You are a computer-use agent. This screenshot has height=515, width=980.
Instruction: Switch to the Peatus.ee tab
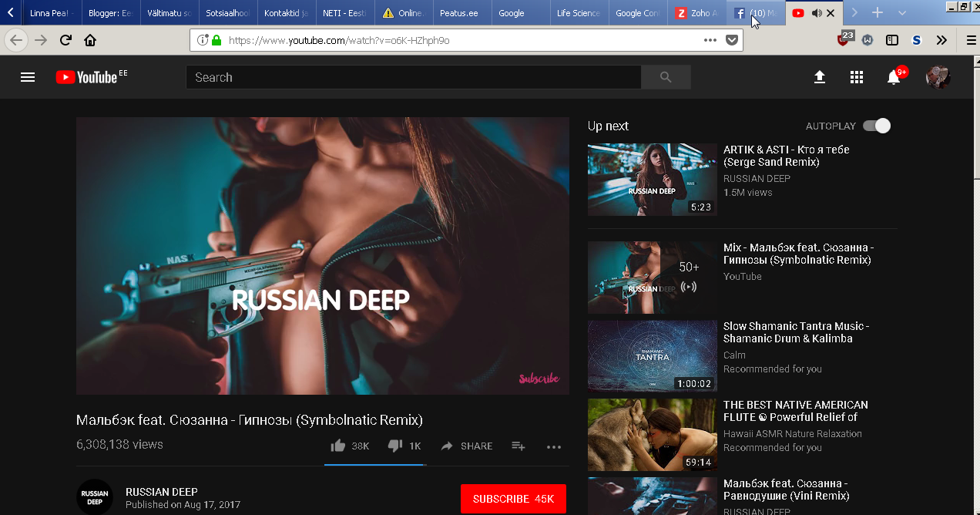461,13
